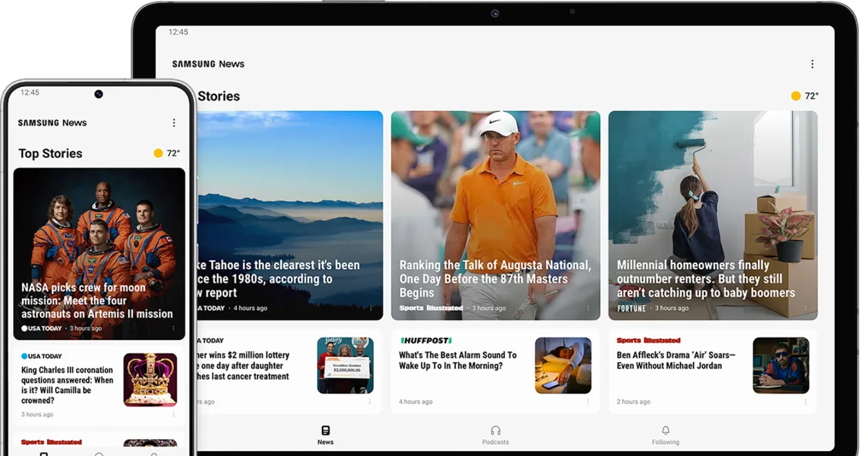This screenshot has height=456, width=868.
Task: Open options on the Millennial homeowners article
Action: point(807,308)
